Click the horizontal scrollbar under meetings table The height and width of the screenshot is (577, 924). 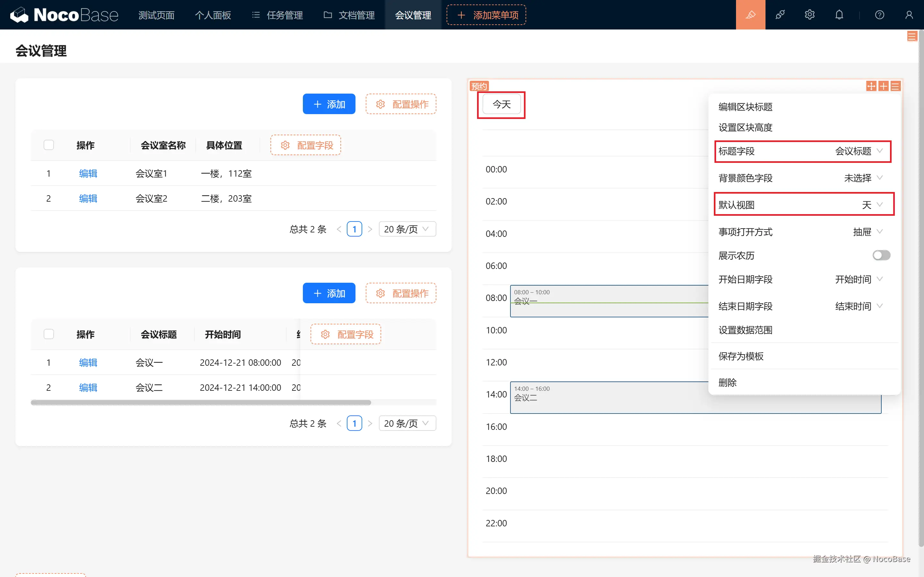point(201,403)
